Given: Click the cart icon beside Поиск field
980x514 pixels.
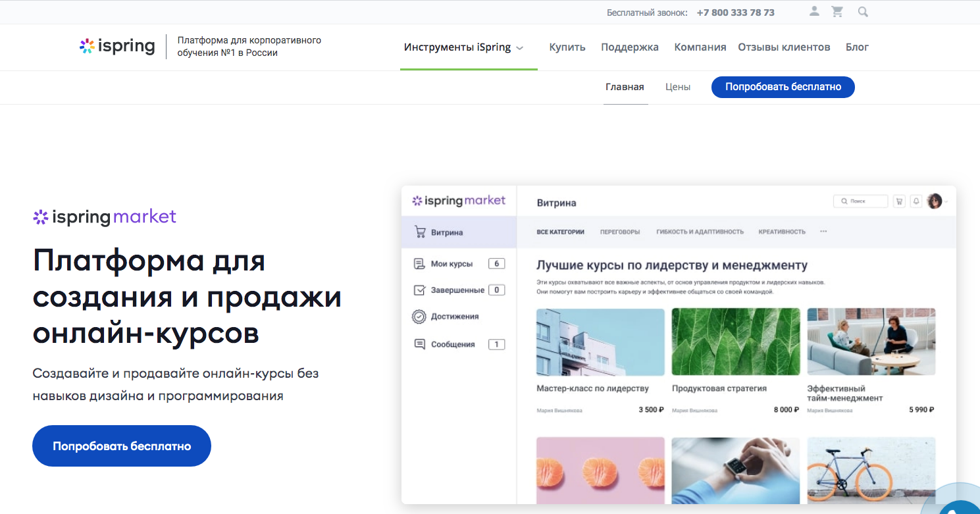Looking at the screenshot, I should click(x=899, y=201).
